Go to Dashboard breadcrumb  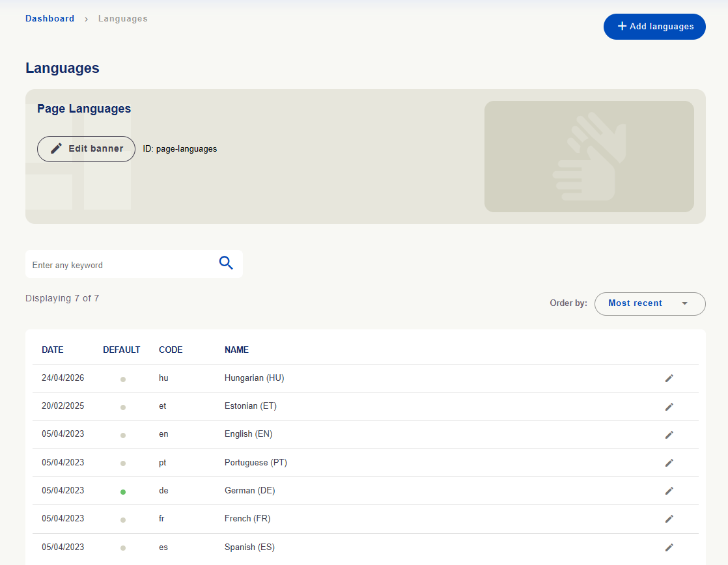tap(49, 19)
